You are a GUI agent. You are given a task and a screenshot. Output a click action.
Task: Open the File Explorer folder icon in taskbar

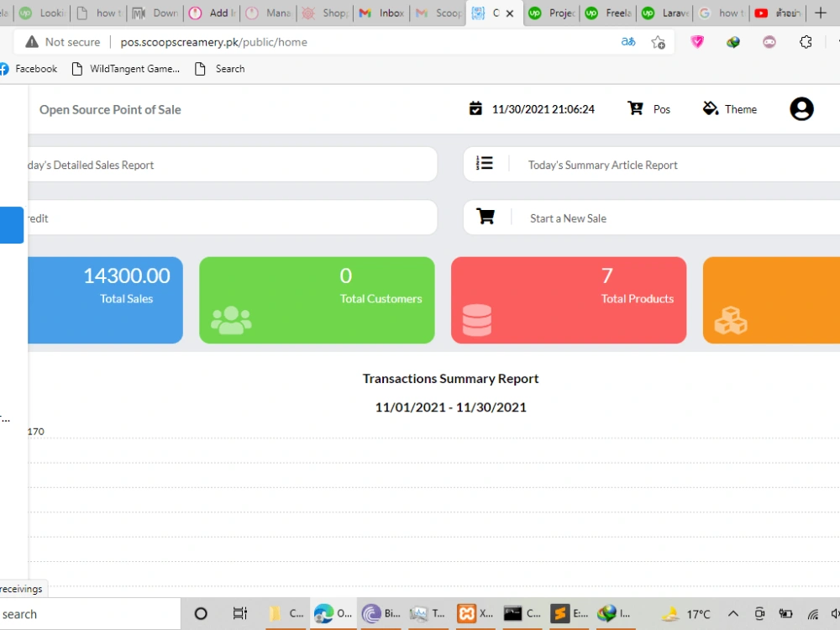pyautogui.click(x=275, y=613)
